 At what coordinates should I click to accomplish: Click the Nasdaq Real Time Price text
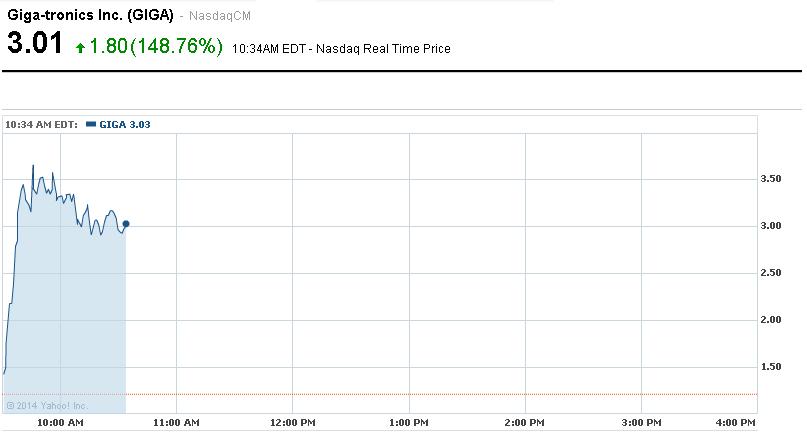click(x=383, y=48)
